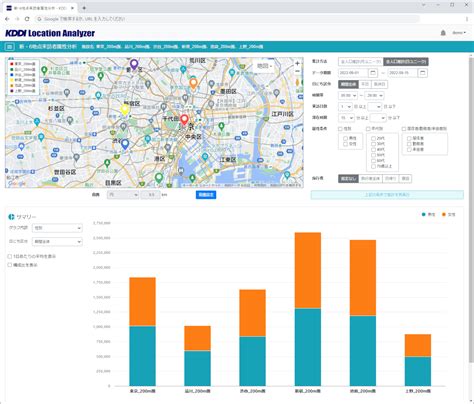Image resolution: width=474 pixels, height=404 pixels.
Task: Click the purple map pin near the top
Action: [x=134, y=64]
